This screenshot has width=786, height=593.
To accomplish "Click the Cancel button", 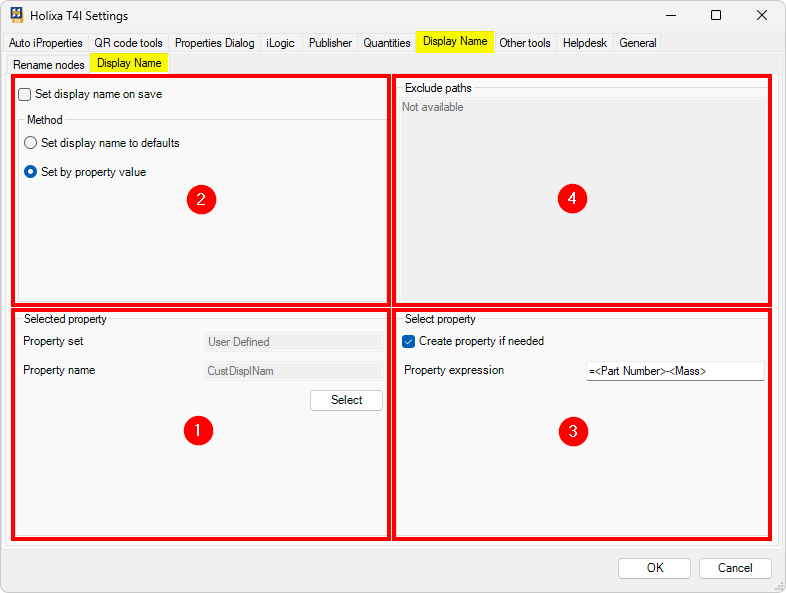I will [x=735, y=568].
